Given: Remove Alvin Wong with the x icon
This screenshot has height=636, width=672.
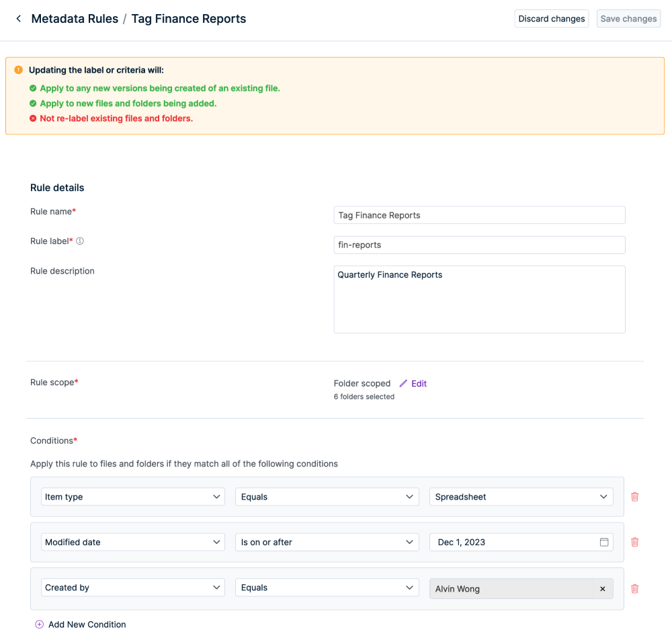Looking at the screenshot, I should tap(603, 589).
